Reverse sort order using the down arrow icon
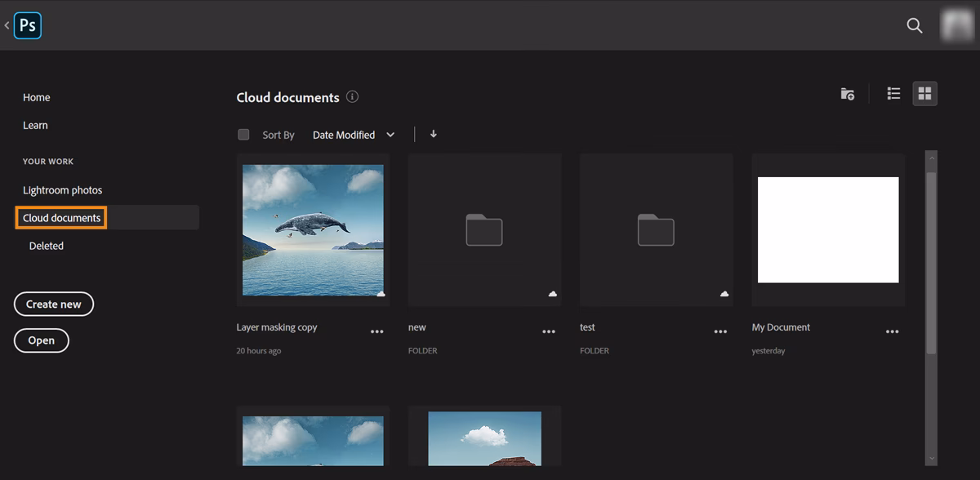The height and width of the screenshot is (480, 980). click(432, 134)
